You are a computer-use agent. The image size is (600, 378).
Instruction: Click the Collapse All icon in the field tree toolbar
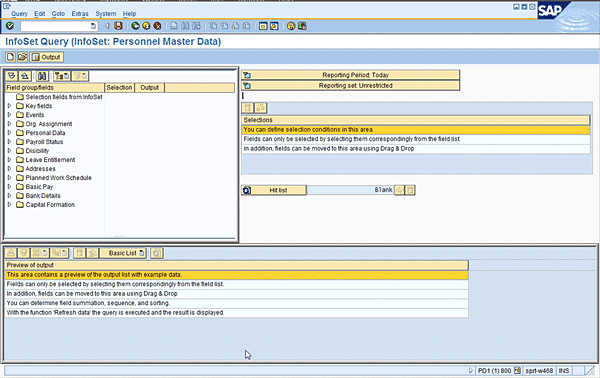click(24, 76)
